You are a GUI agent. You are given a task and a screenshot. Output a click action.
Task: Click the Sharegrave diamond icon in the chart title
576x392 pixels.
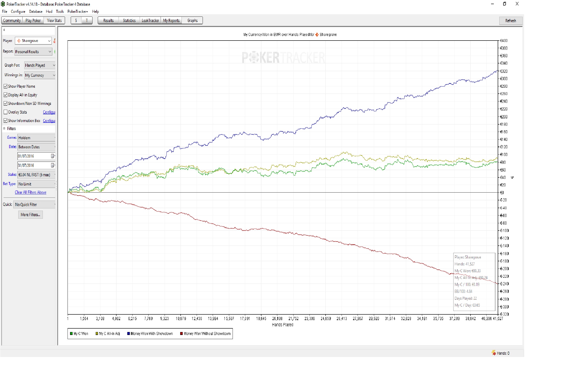click(x=317, y=35)
